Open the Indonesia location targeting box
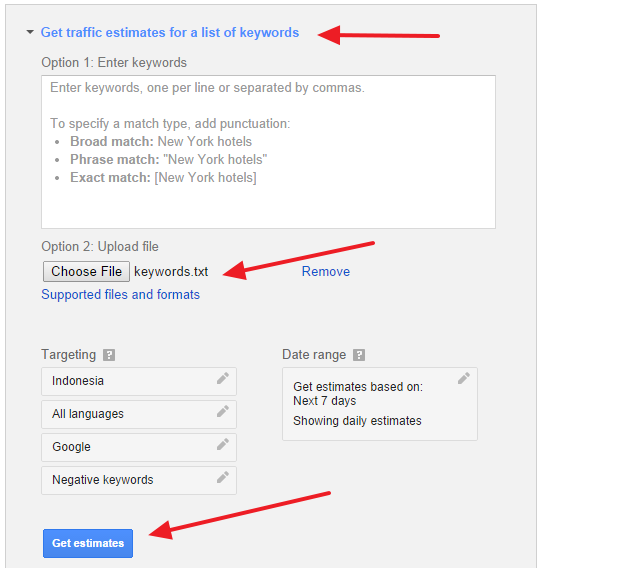 pyautogui.click(x=120, y=381)
